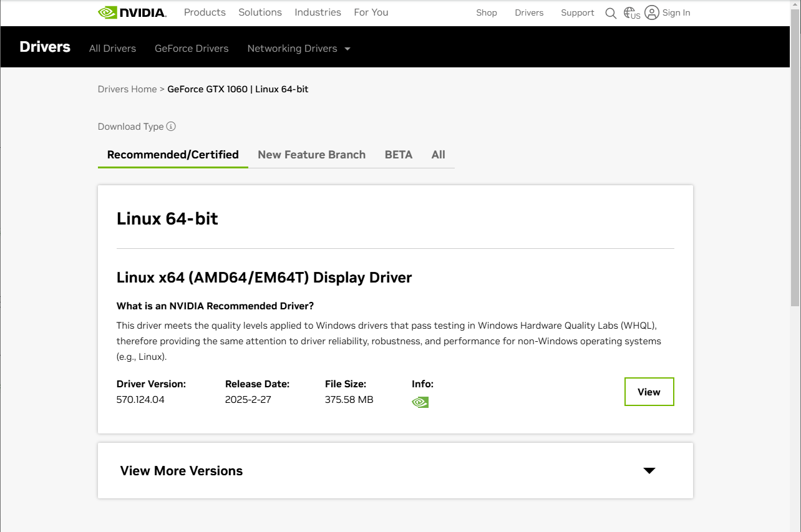
Task: Open the Products menu
Action: pos(205,12)
